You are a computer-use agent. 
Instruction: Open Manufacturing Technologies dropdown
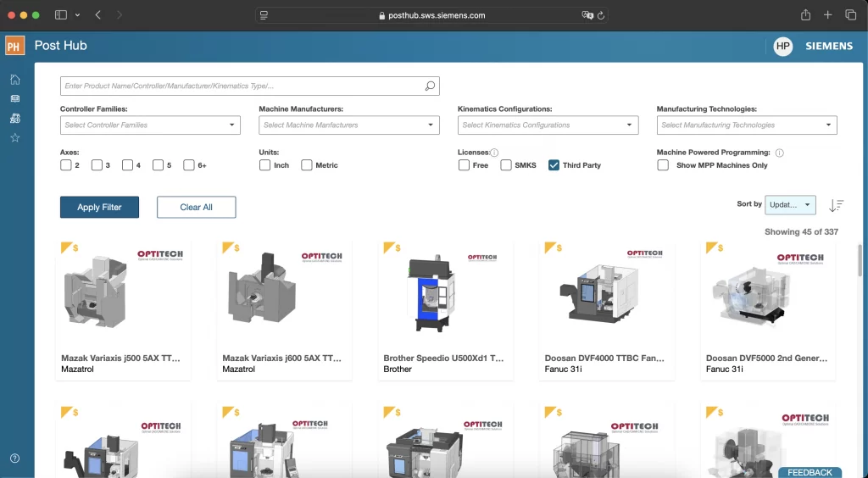tap(747, 125)
